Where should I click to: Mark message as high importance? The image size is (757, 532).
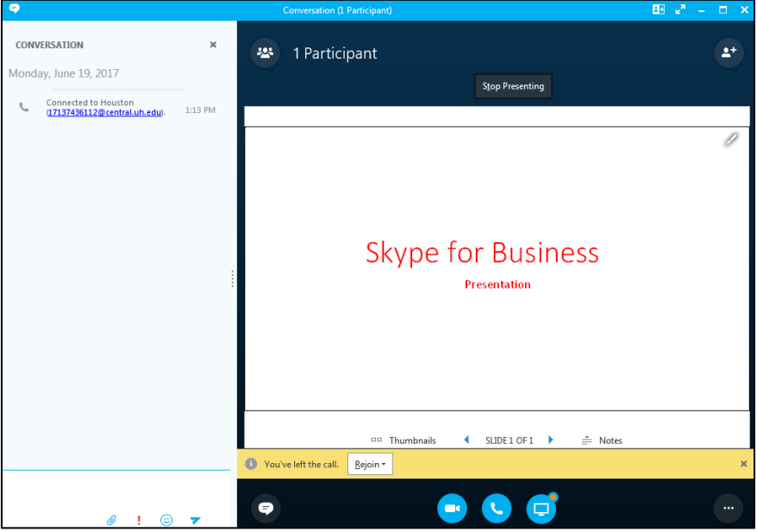click(139, 520)
